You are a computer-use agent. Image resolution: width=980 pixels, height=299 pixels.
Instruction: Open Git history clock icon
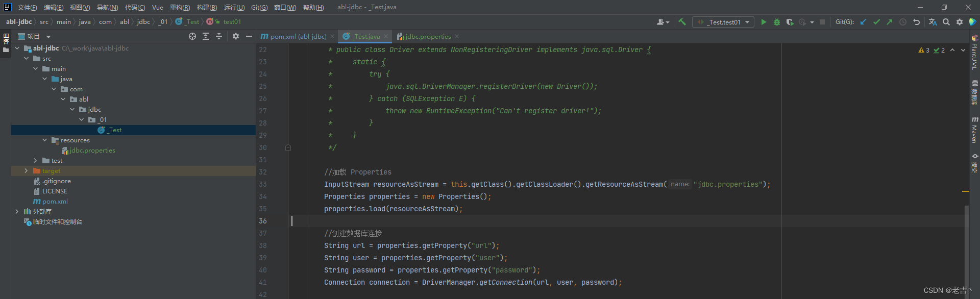coord(903,22)
